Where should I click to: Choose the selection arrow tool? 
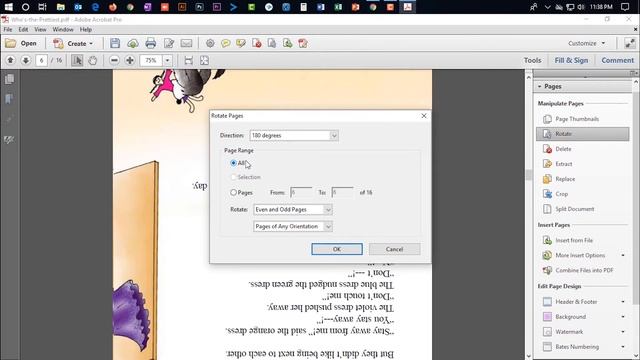coord(77,60)
